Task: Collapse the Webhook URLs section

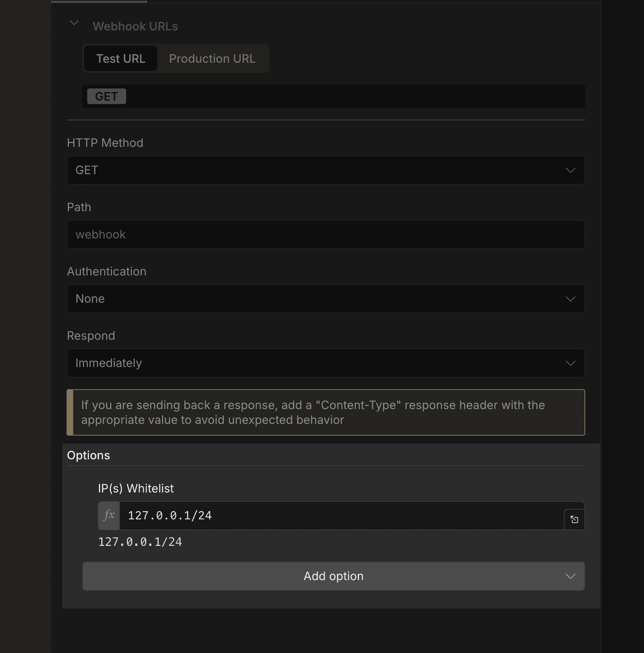Action: [74, 23]
